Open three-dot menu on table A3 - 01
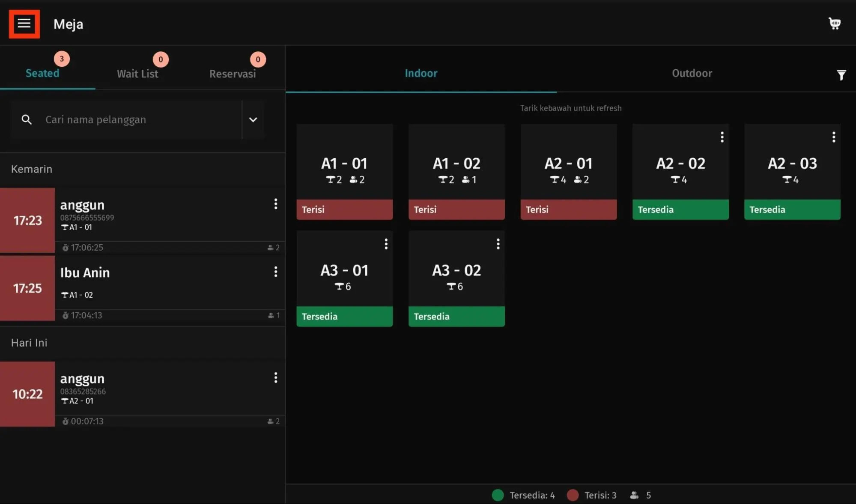This screenshot has height=504, width=856. click(386, 244)
